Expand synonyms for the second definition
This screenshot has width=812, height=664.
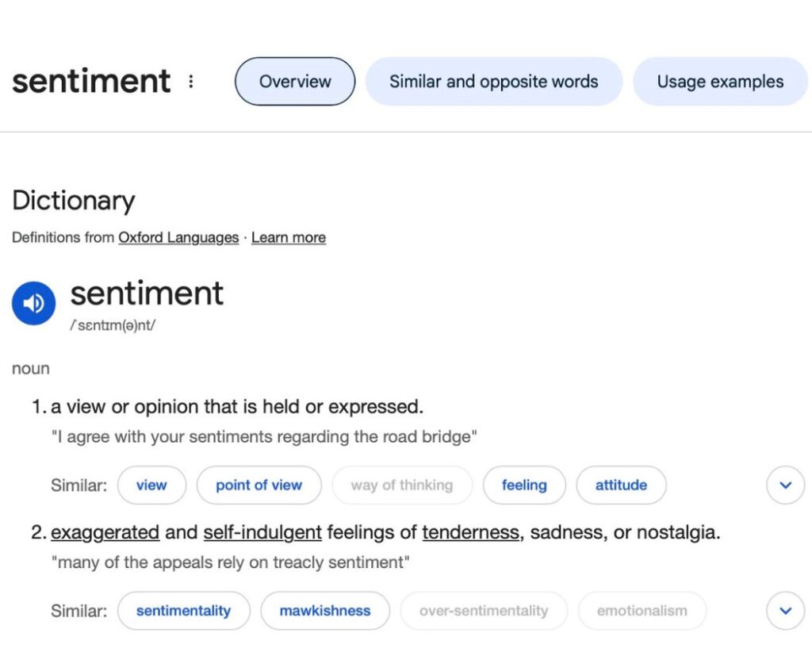pyautogui.click(x=785, y=611)
